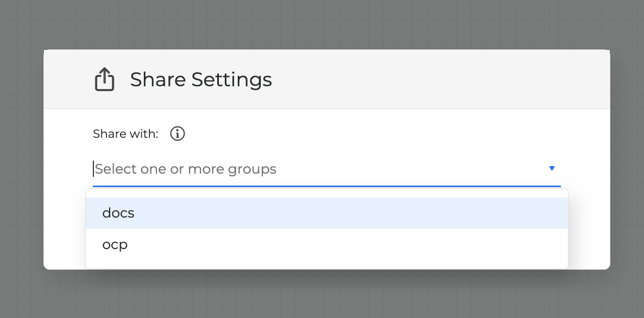Click the blank area right of the docs label
Screen dimensions: 644x318
coord(353,213)
